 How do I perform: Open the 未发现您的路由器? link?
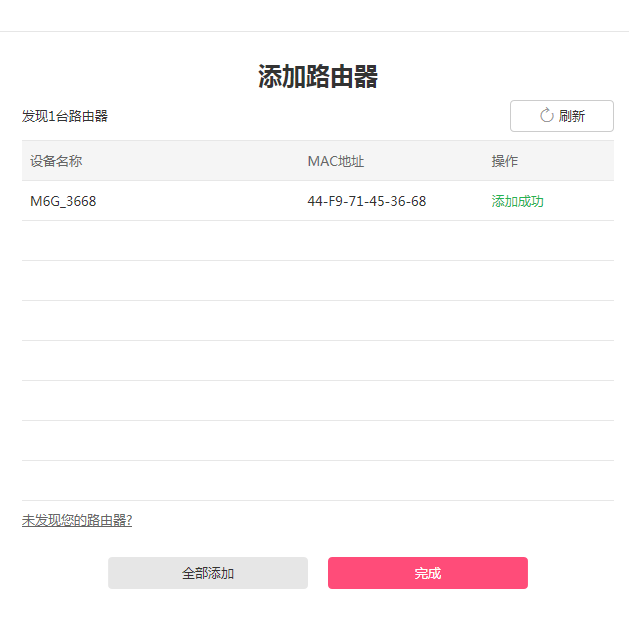click(x=77, y=520)
